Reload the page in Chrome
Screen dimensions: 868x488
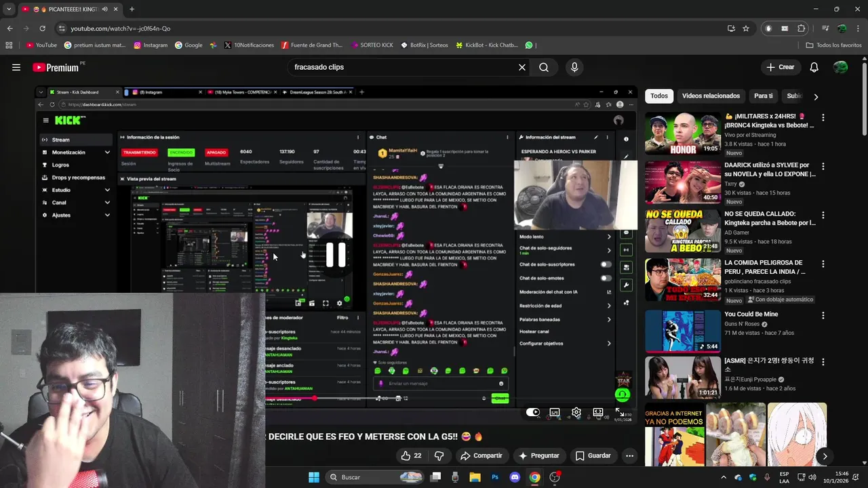tap(42, 28)
